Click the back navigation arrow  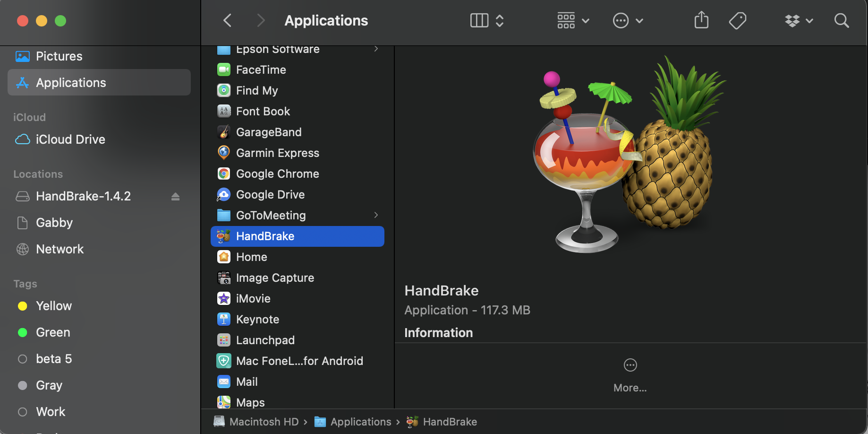click(x=227, y=20)
